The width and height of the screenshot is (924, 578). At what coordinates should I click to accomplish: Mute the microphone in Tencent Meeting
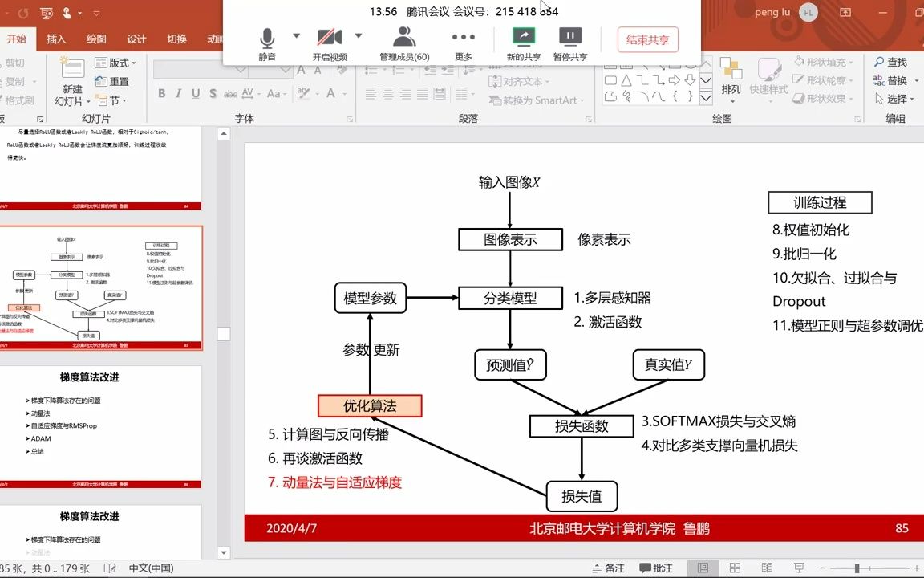click(x=265, y=38)
